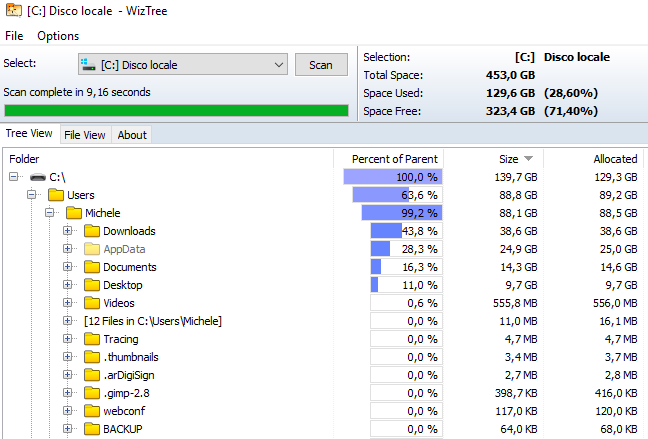The image size is (648, 439).
Task: Click the Size column sort arrow
Action: (x=528, y=159)
